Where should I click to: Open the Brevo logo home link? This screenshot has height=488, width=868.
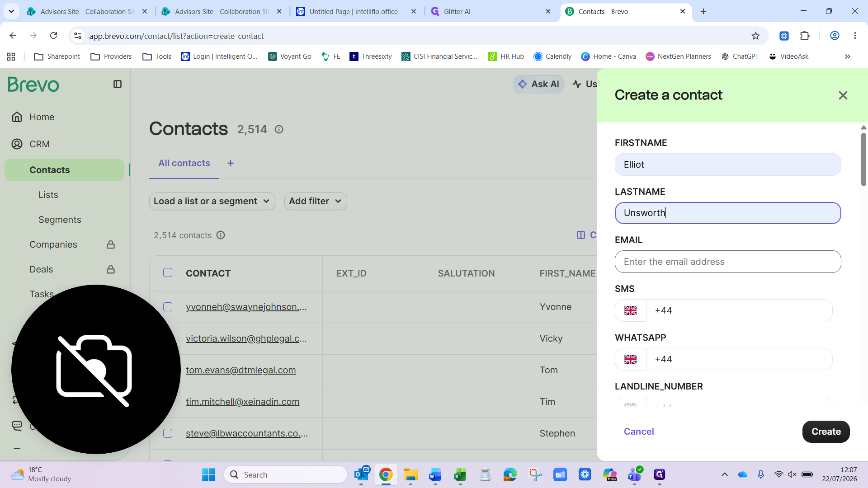pos(33,84)
